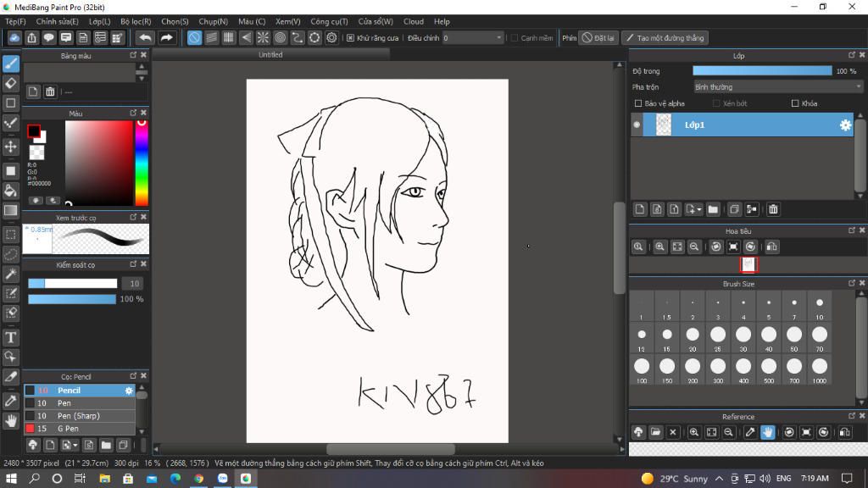Click the Đặt lại reset button
The width and height of the screenshot is (868, 488).
598,38
